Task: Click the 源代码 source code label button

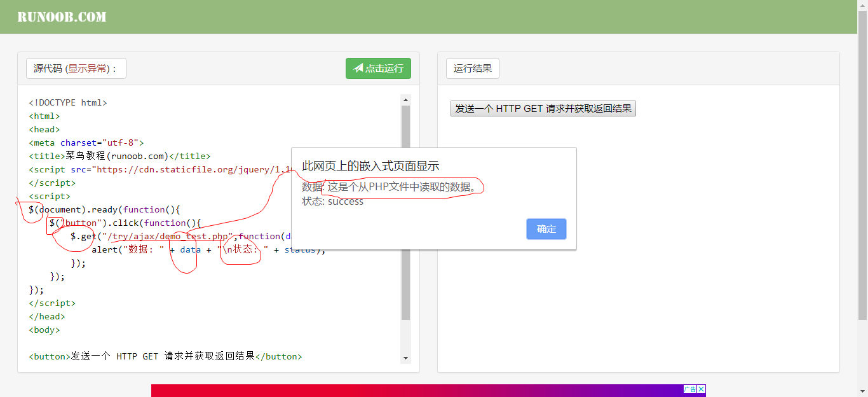Action: [x=76, y=69]
